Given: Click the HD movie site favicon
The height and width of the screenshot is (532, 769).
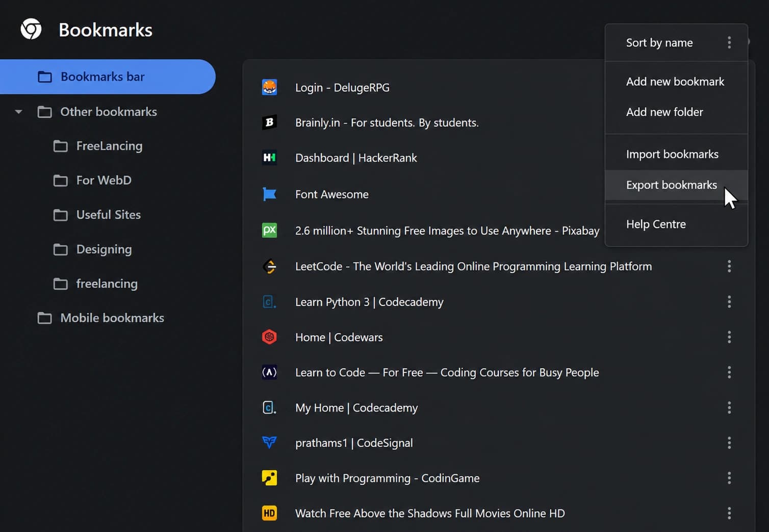Looking at the screenshot, I should [269, 513].
